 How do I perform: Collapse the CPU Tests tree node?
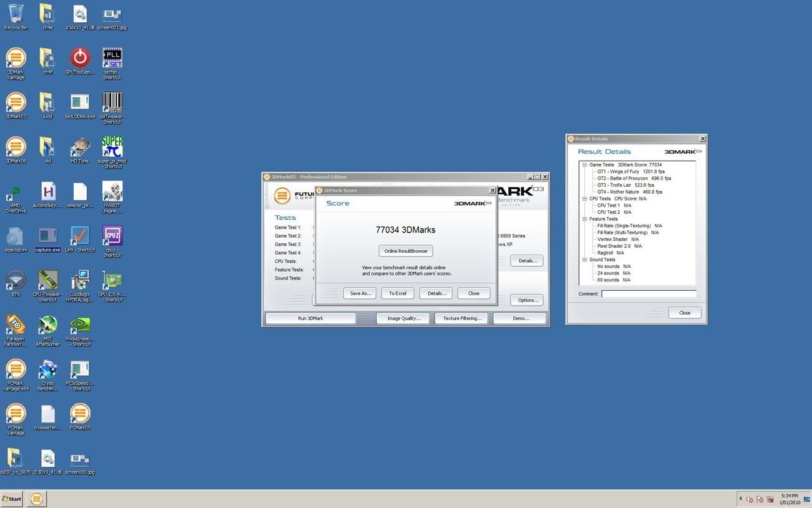585,199
